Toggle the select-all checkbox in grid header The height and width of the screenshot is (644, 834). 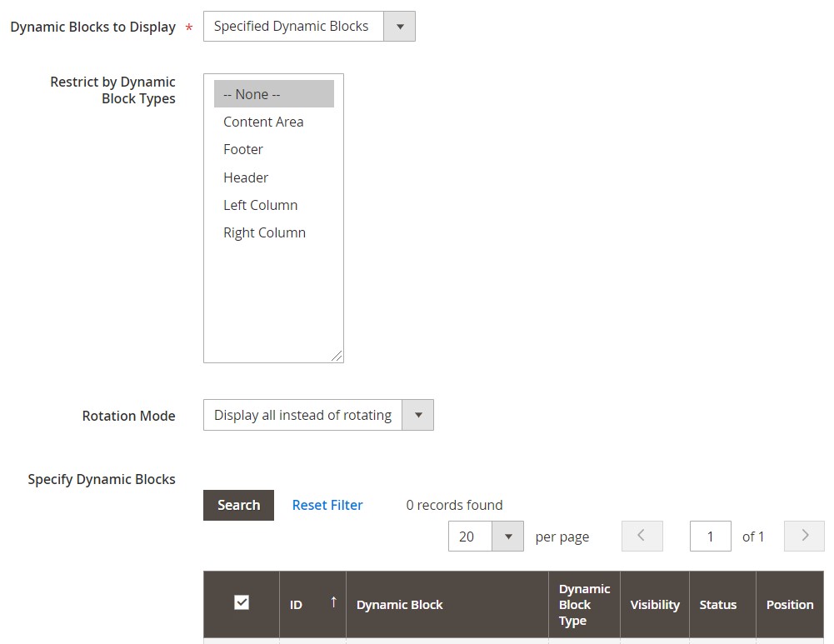click(242, 602)
